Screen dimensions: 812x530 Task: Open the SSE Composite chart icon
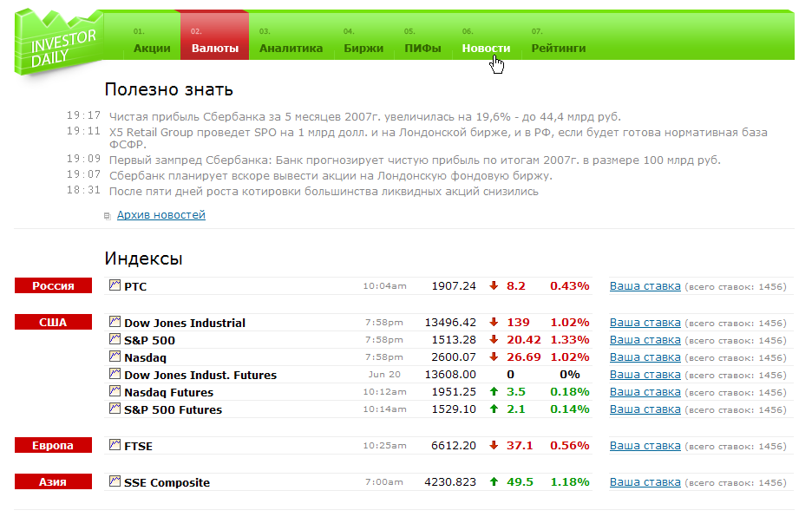click(115, 481)
